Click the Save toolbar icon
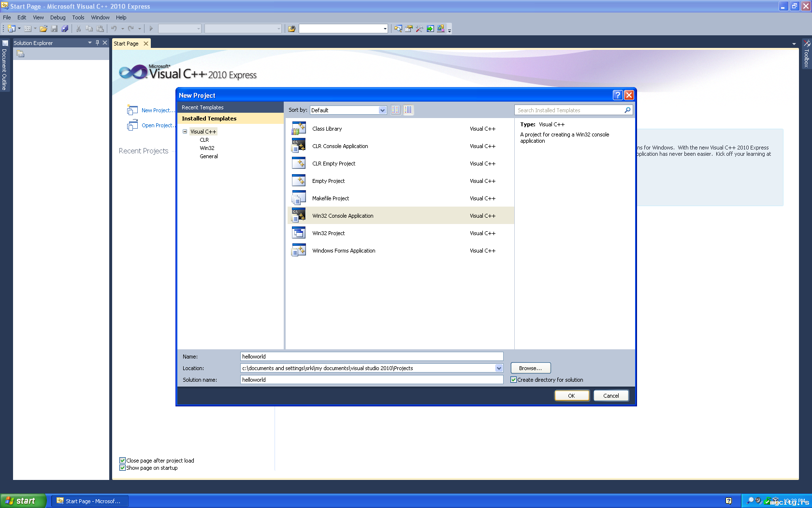 54,29
